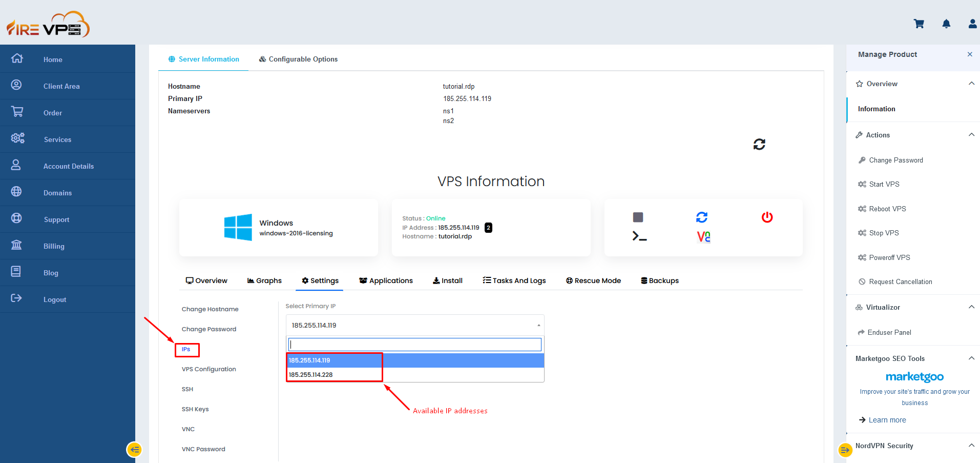The image size is (980, 463).
Task: Click the Logout arrow icon
Action: (16, 298)
